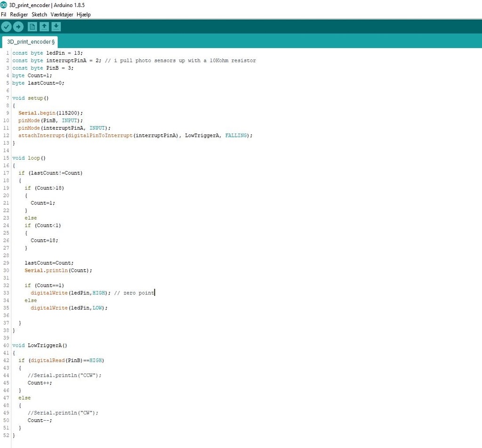Click "const byte PinB = 3;" line
The image size is (482, 448).
(43, 68)
